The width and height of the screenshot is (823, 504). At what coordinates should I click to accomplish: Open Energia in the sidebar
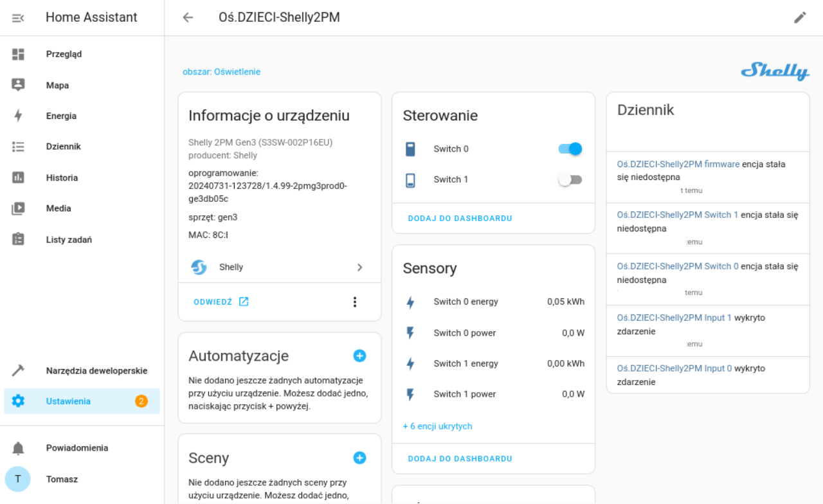(x=61, y=116)
